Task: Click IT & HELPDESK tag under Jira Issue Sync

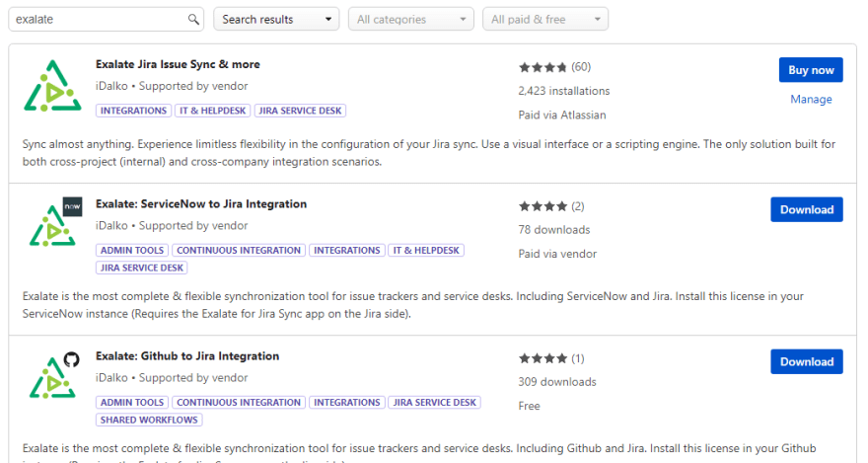Action: (x=213, y=111)
